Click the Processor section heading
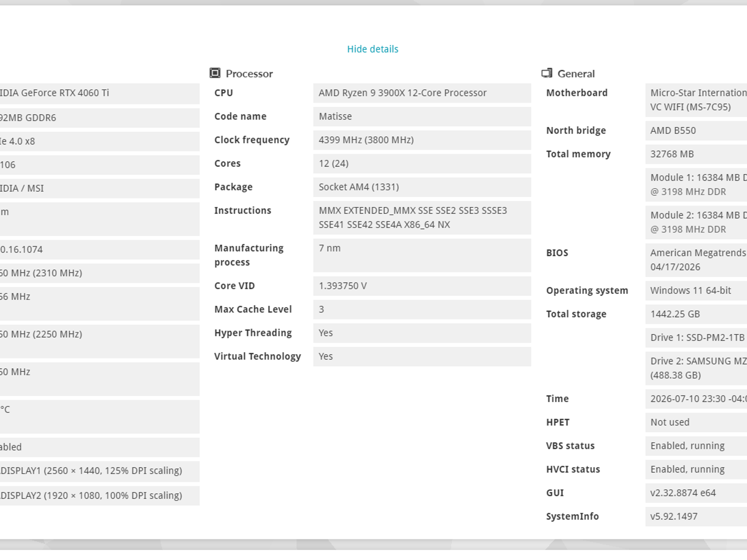Image resolution: width=747 pixels, height=560 pixels. click(249, 74)
